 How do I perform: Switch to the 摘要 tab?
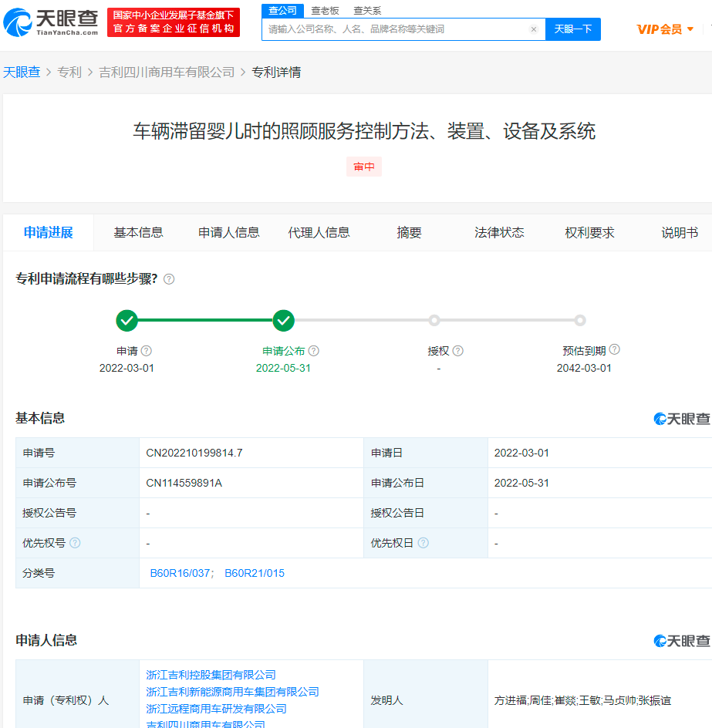click(x=409, y=233)
